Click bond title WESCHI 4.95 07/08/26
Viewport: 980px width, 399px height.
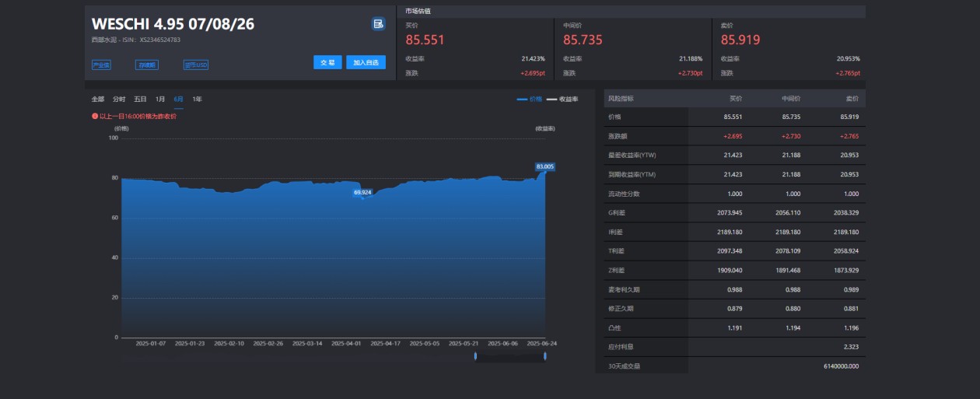[173, 24]
